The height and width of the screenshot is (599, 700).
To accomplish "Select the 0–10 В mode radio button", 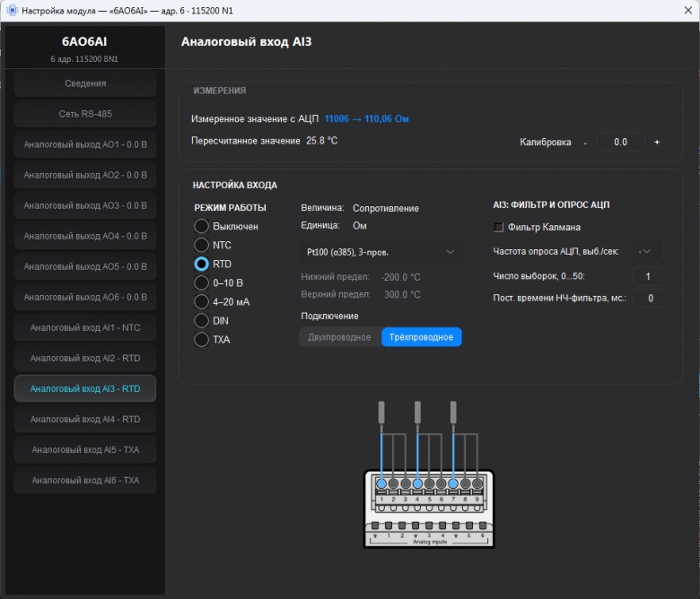I will coord(201,282).
